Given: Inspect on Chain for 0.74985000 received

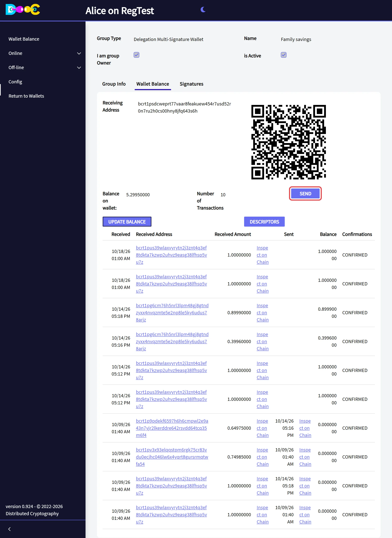Looking at the screenshot, I should pyautogui.click(x=262, y=457).
